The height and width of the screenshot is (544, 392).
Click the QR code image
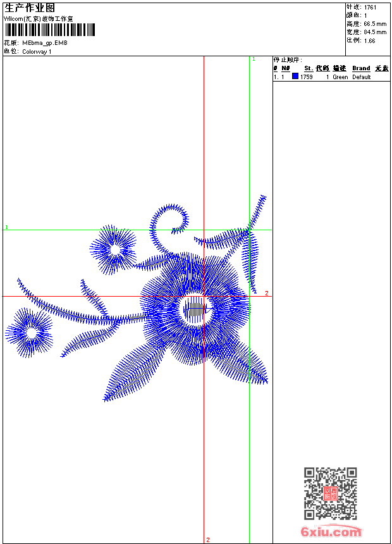pos(330,493)
